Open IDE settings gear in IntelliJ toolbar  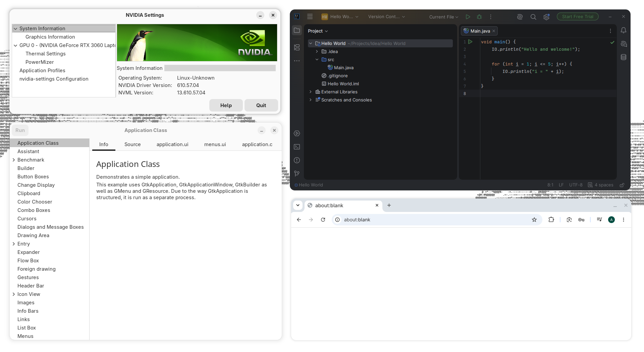(546, 17)
